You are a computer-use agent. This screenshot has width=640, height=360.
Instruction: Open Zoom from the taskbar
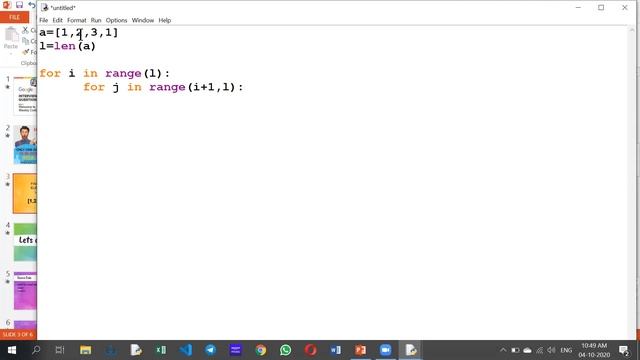coord(385,350)
